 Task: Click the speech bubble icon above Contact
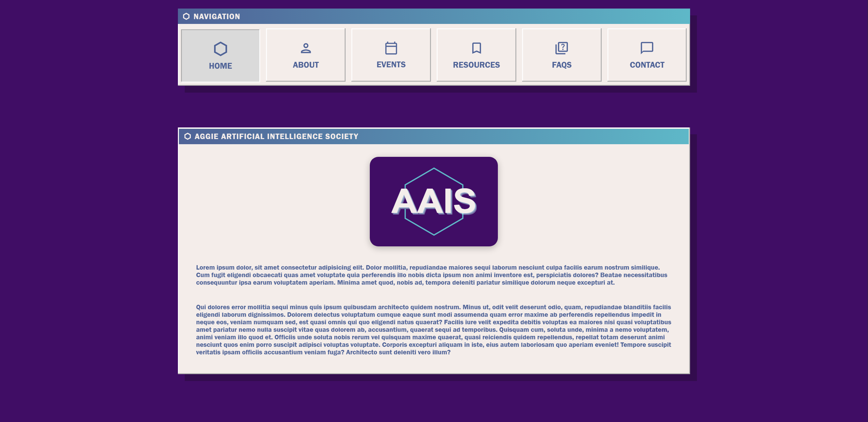click(x=646, y=48)
